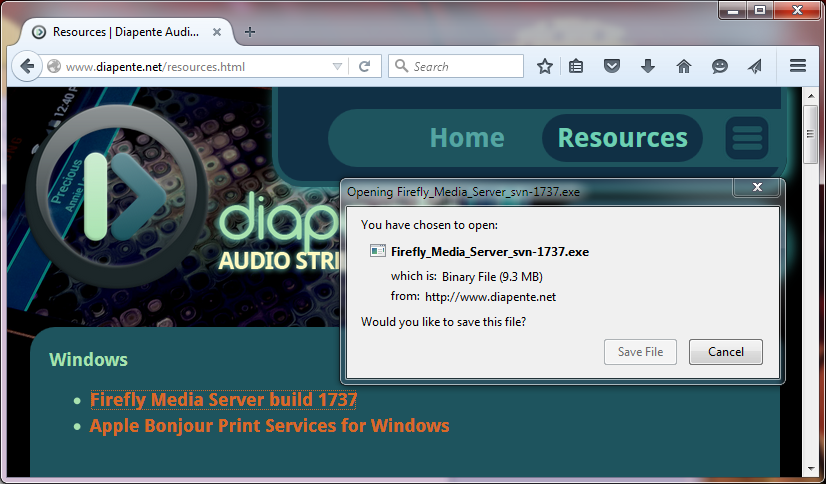Reload the current page
The width and height of the screenshot is (826, 484).
365,67
